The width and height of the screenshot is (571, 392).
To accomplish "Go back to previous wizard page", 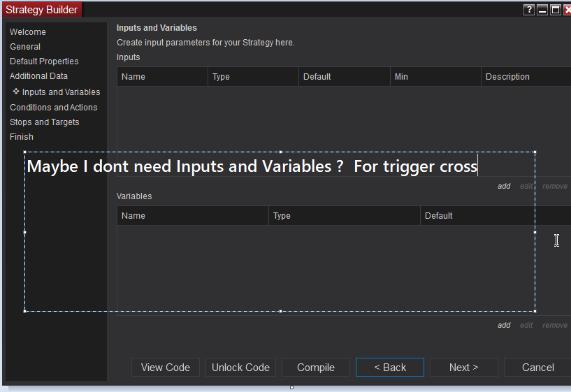I will 390,368.
